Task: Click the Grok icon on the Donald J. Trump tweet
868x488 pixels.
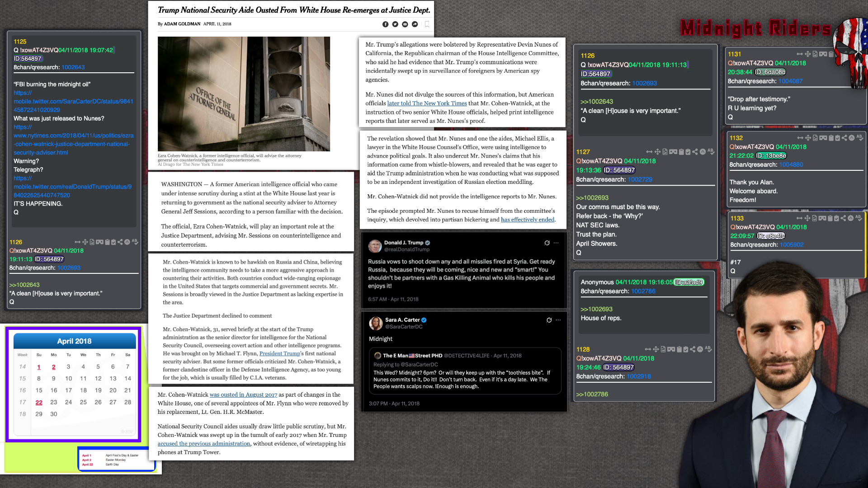Action: pyautogui.click(x=547, y=243)
